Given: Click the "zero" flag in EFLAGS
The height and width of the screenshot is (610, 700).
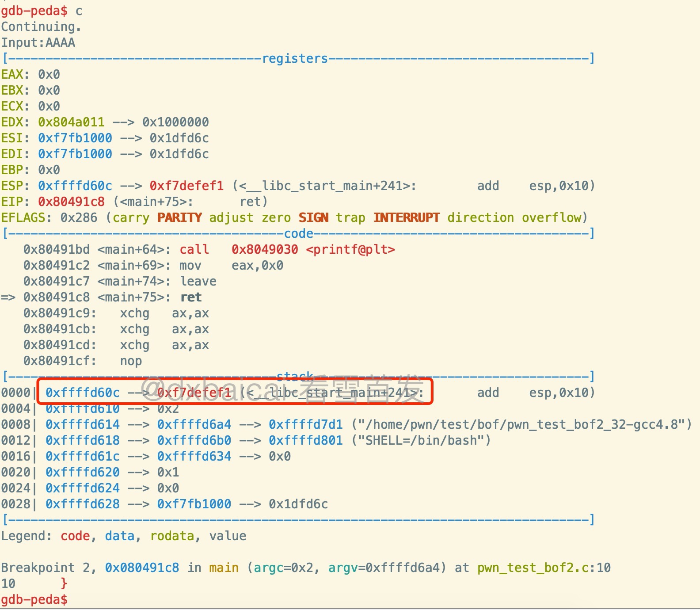Looking at the screenshot, I should pyautogui.click(x=276, y=218).
